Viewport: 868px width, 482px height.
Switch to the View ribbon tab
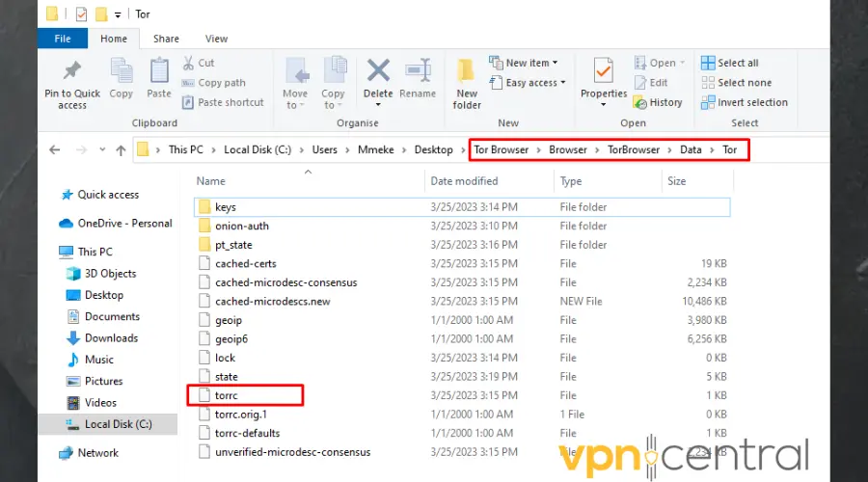click(x=216, y=39)
